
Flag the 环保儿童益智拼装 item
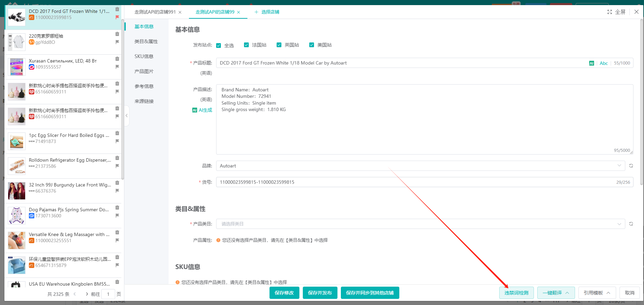pos(117,265)
